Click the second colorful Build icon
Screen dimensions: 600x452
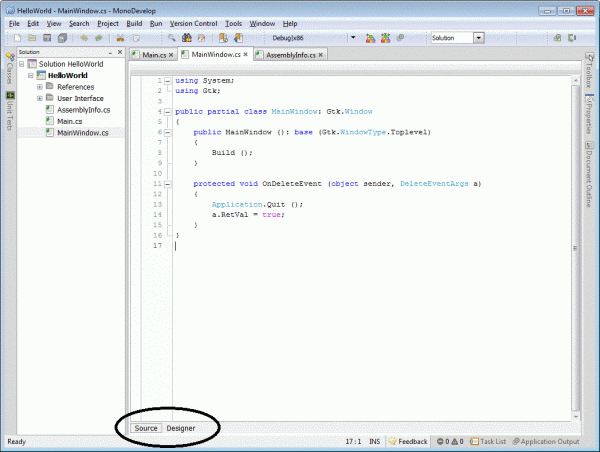[x=385, y=38]
